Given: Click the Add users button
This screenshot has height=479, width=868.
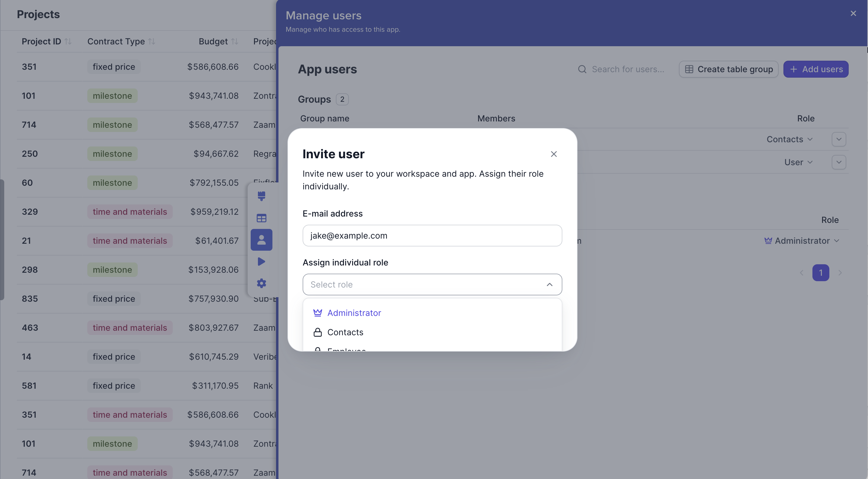Looking at the screenshot, I should [x=815, y=69].
